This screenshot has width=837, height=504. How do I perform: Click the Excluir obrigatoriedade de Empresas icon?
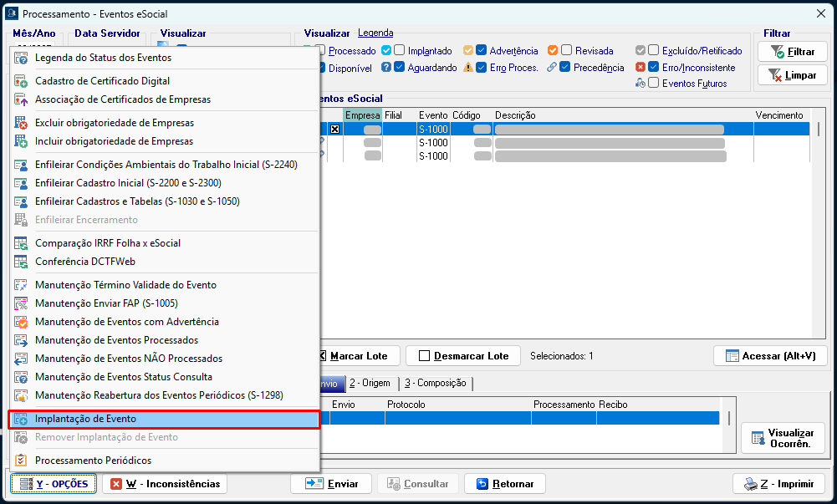[x=21, y=123]
